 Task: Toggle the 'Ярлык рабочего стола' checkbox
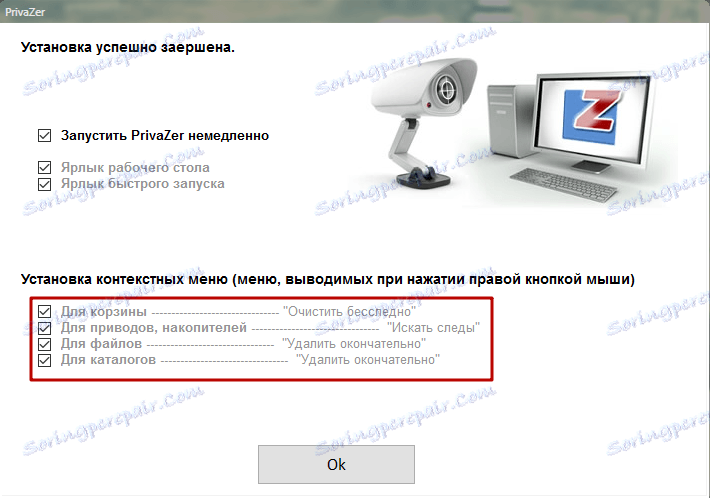pos(44,168)
